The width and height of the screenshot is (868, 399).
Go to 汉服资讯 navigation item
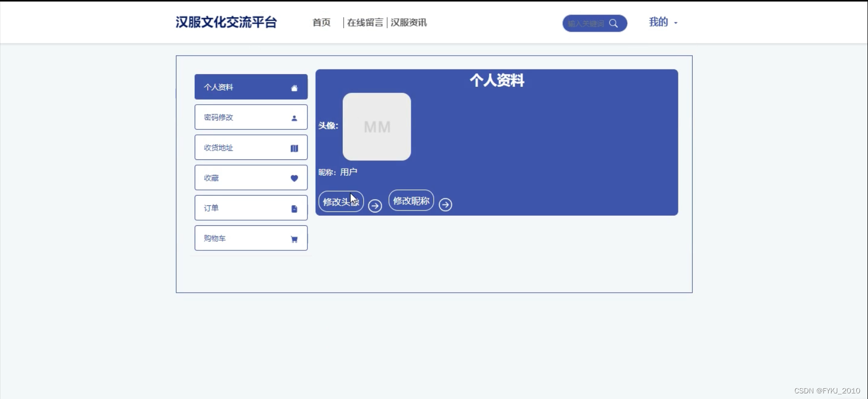coord(409,22)
